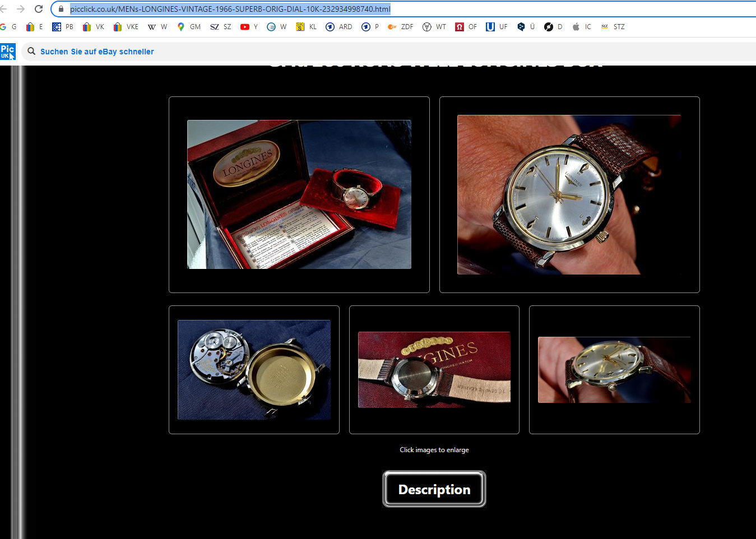
Task: Open the Google Maps GM bookmark
Action: [x=189, y=27]
